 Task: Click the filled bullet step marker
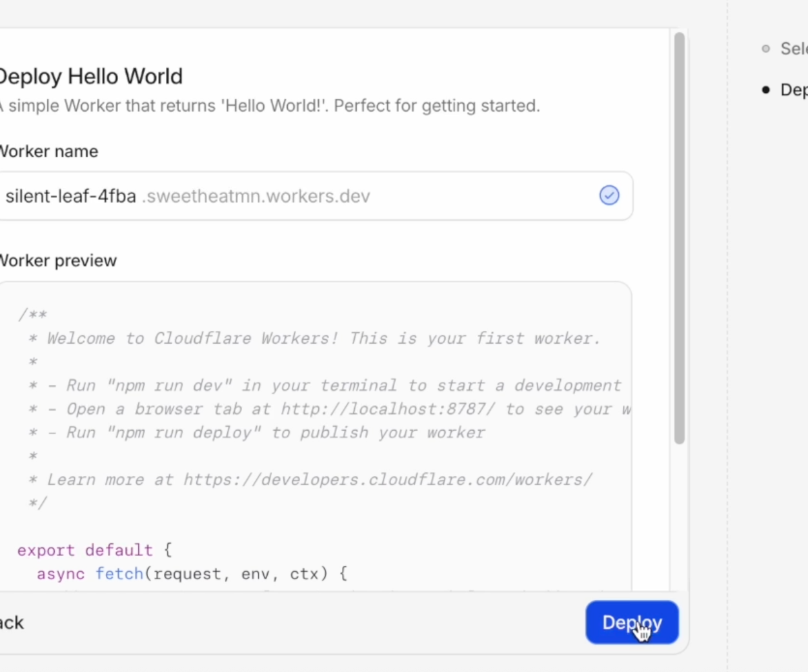[766, 90]
